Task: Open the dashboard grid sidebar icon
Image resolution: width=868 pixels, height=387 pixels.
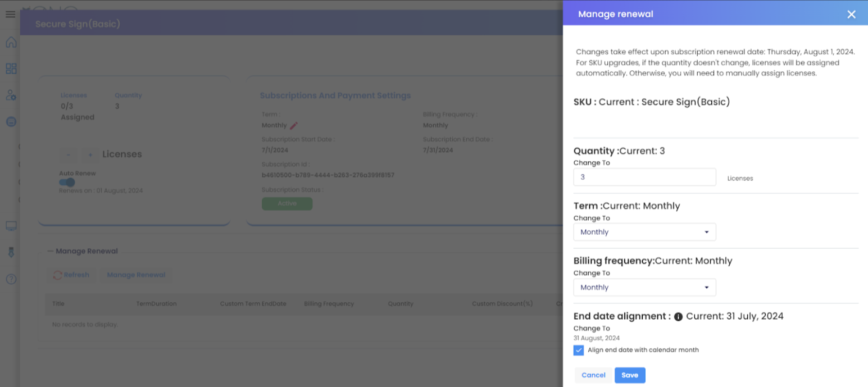Action: click(x=11, y=69)
